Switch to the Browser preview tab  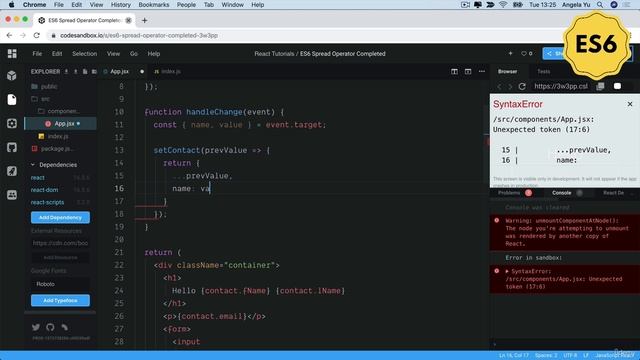(x=507, y=71)
